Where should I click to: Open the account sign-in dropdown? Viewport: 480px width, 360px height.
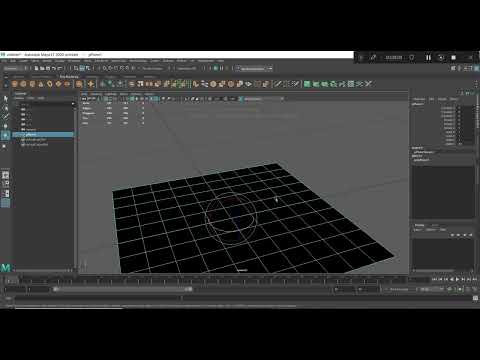(x=254, y=68)
